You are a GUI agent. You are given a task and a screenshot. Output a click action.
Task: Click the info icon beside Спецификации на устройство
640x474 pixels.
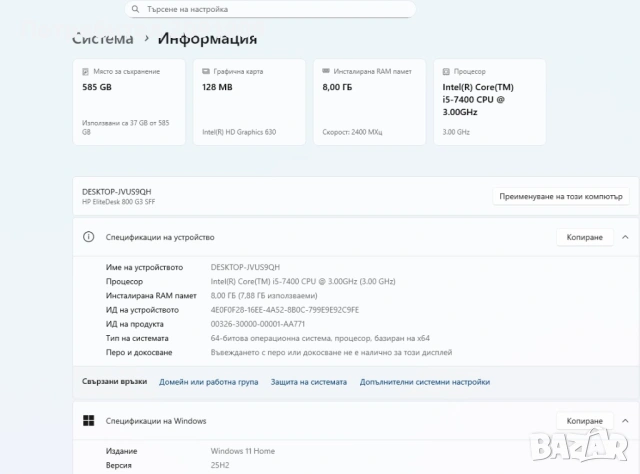click(x=89, y=237)
